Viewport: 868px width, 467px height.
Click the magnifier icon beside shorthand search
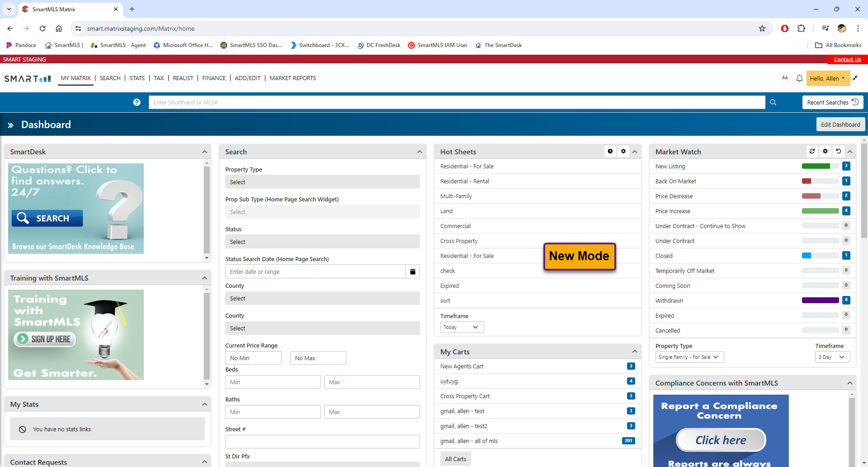click(x=773, y=102)
